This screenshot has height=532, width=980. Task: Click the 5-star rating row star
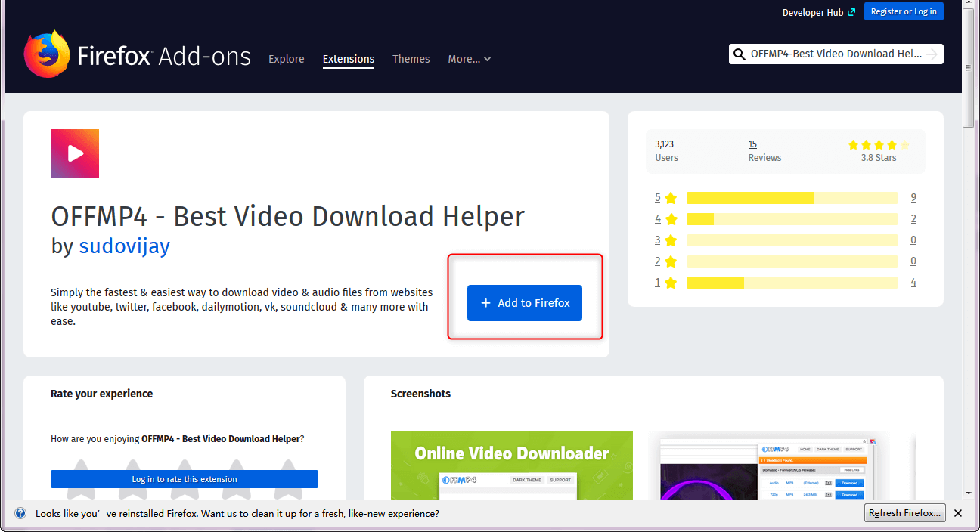click(671, 198)
